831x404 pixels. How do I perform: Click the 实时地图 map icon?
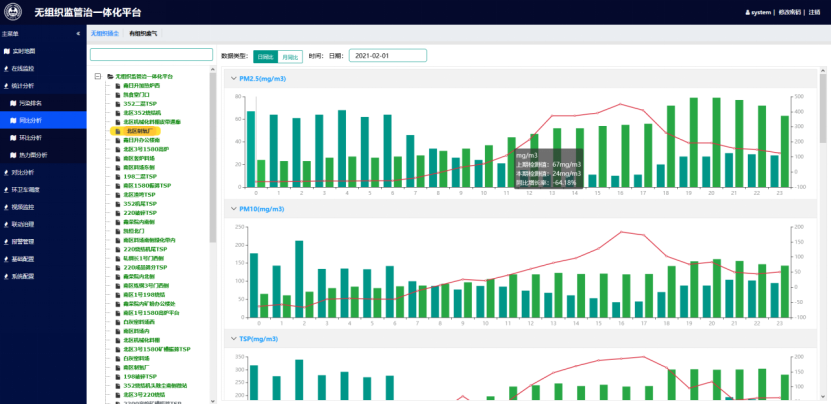(x=7, y=51)
